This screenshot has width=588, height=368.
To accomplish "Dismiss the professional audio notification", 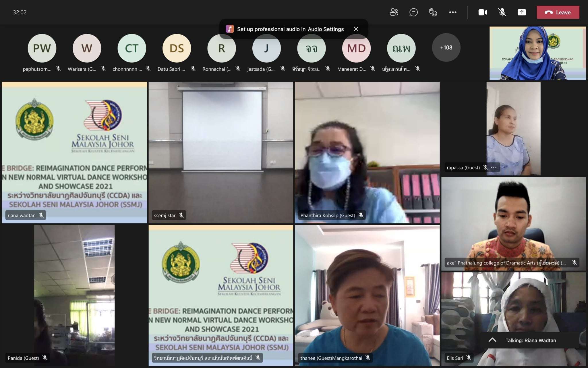I will pos(356,29).
